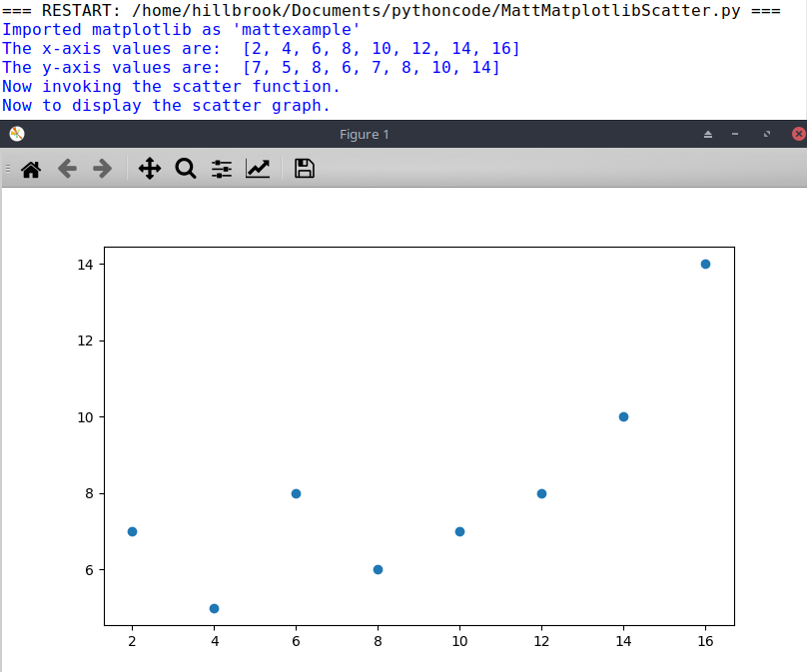Select the Zoom to rectangle tool

pyautogui.click(x=186, y=169)
